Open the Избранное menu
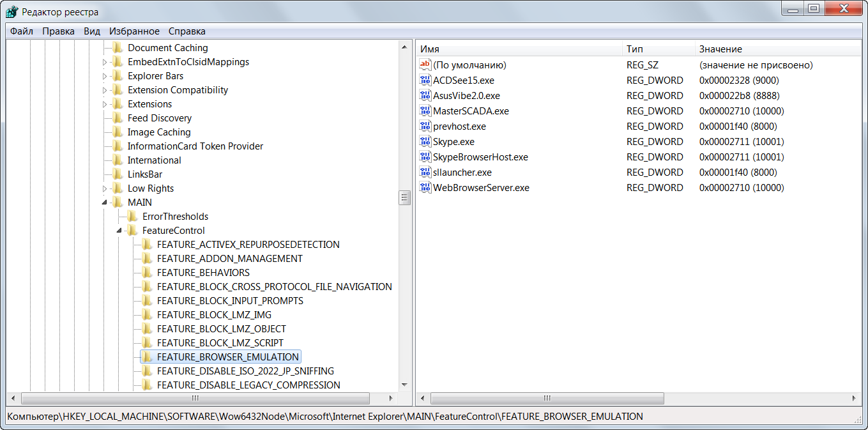 tap(134, 31)
